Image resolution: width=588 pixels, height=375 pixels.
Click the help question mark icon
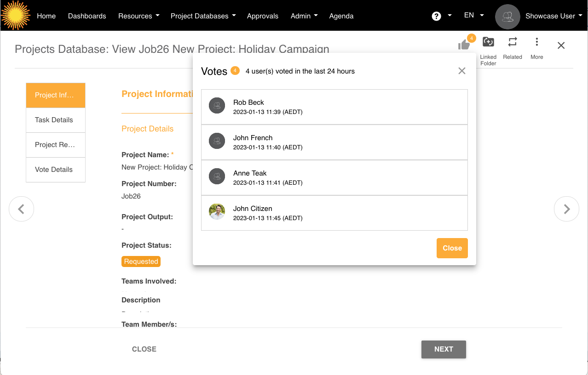pos(437,16)
